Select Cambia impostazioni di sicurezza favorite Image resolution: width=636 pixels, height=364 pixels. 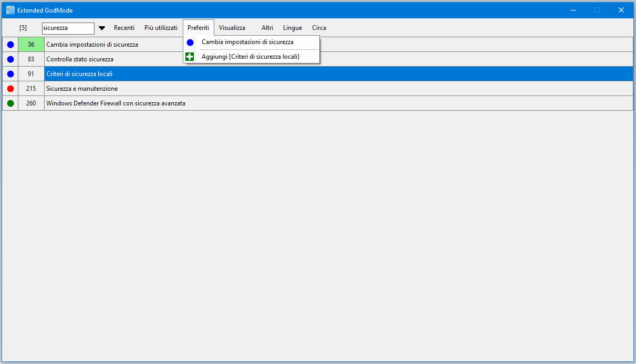tap(247, 42)
